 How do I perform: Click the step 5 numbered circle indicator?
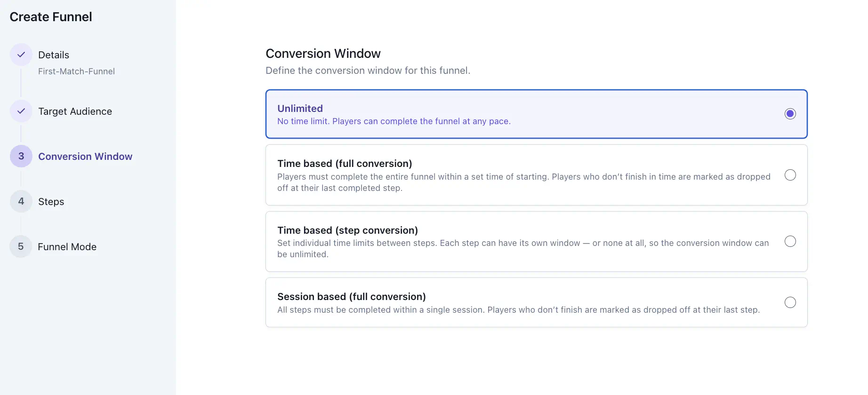click(21, 246)
